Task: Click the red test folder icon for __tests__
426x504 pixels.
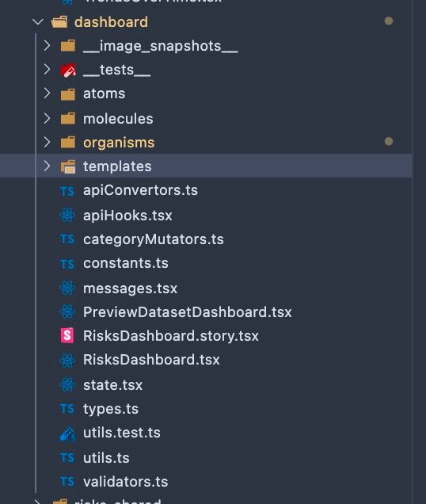Action: pos(68,70)
